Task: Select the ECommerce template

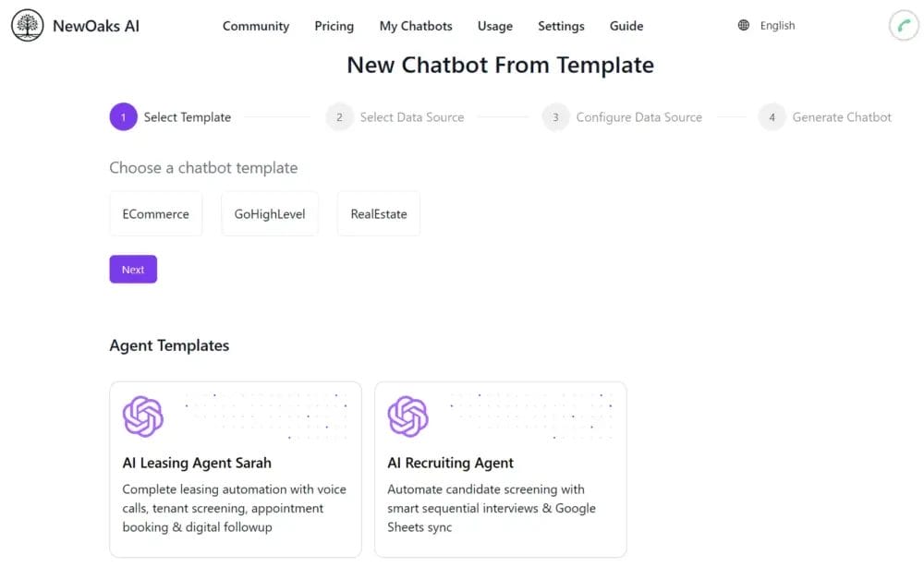Action: pyautogui.click(x=155, y=213)
